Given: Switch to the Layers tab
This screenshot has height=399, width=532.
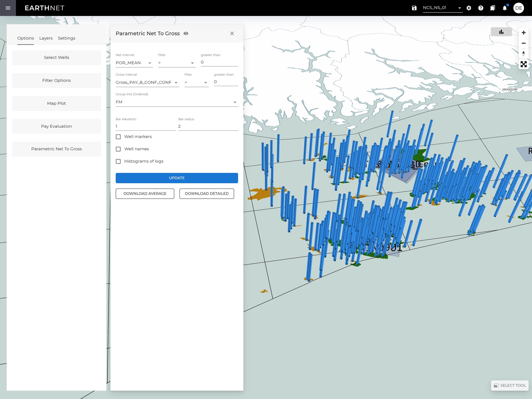Looking at the screenshot, I should coord(46,38).
